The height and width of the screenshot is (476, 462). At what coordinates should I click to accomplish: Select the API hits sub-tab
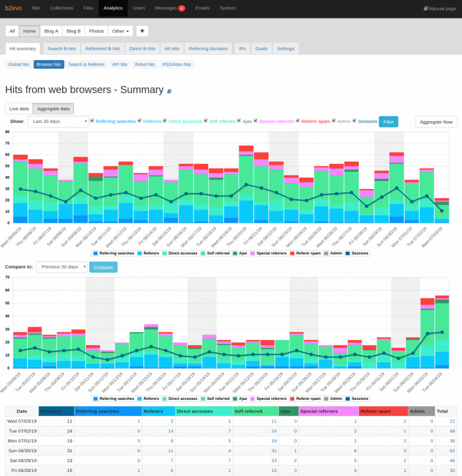120,64
